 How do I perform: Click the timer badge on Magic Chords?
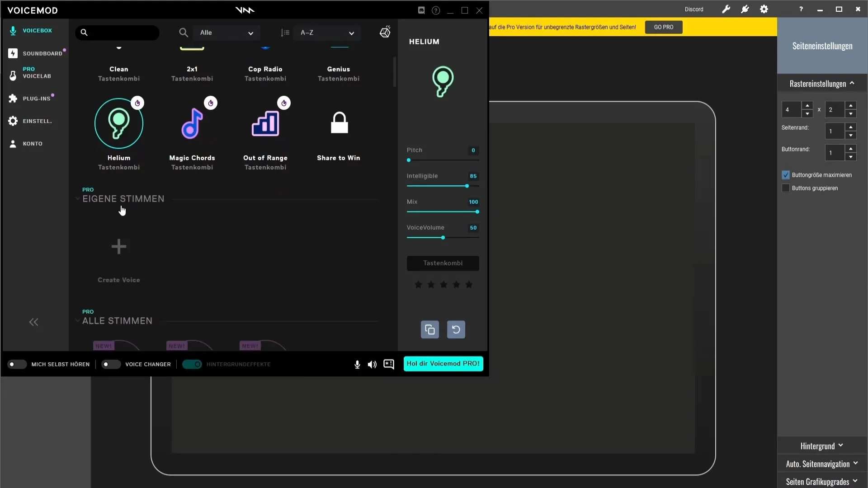click(211, 103)
